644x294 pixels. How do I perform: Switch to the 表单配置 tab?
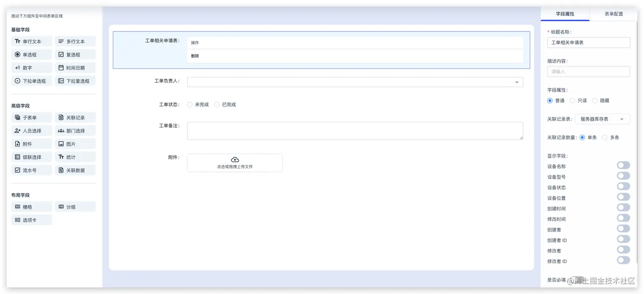coord(613,14)
